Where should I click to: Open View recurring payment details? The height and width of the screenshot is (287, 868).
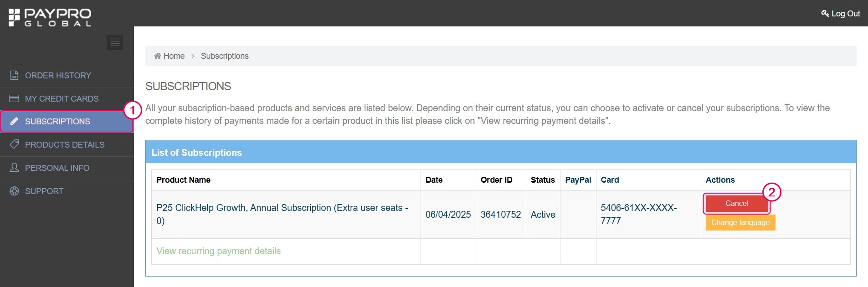click(x=218, y=251)
